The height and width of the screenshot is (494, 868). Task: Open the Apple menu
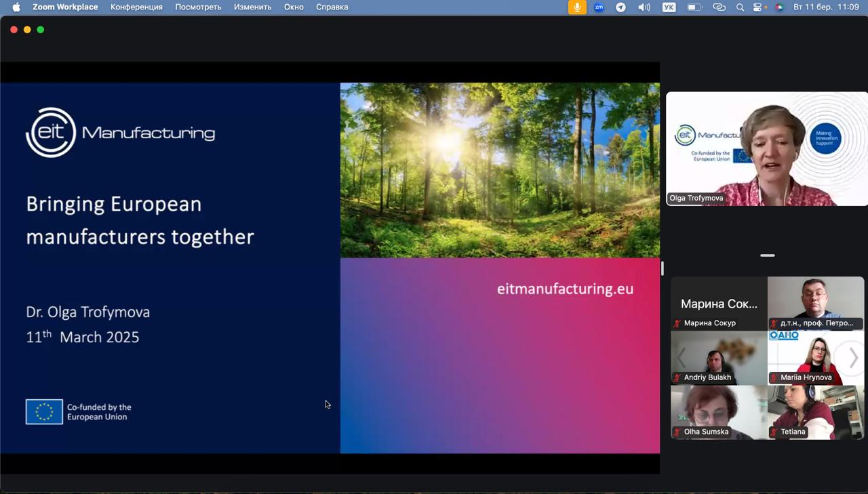click(16, 7)
